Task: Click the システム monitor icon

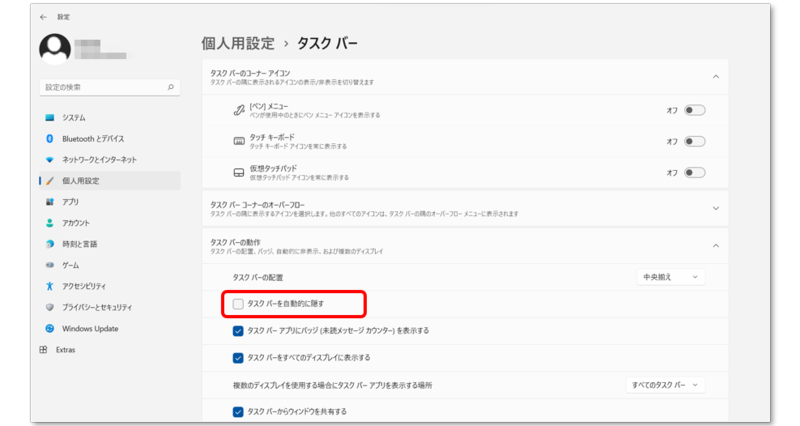Action: [49, 117]
